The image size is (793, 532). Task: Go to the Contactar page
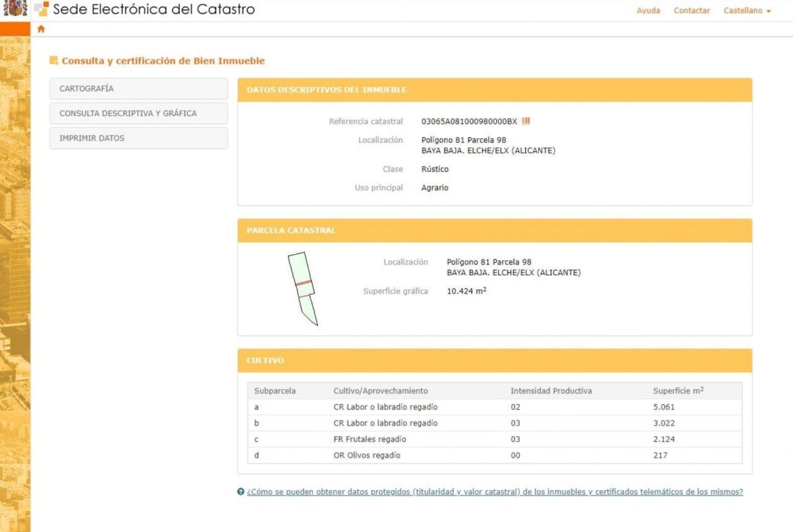point(691,11)
